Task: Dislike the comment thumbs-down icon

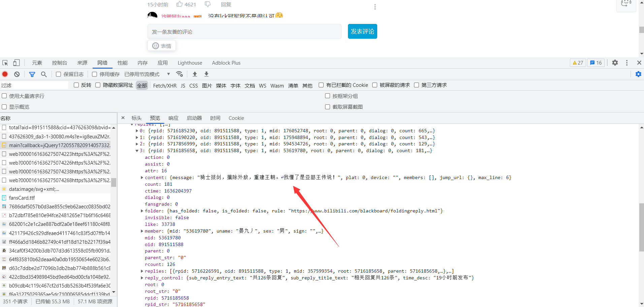Action: click(x=207, y=4)
